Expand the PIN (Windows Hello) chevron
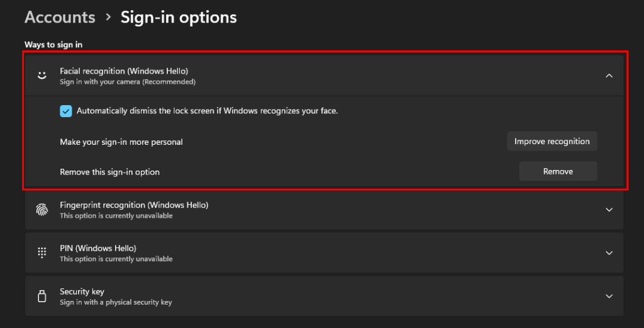644x328 pixels. click(x=608, y=252)
